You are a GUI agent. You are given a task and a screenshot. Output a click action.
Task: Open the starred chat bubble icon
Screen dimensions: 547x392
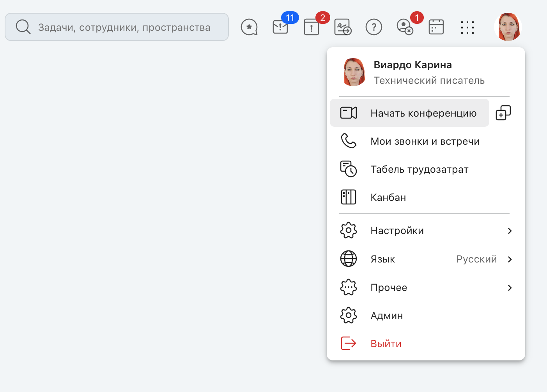click(x=249, y=27)
